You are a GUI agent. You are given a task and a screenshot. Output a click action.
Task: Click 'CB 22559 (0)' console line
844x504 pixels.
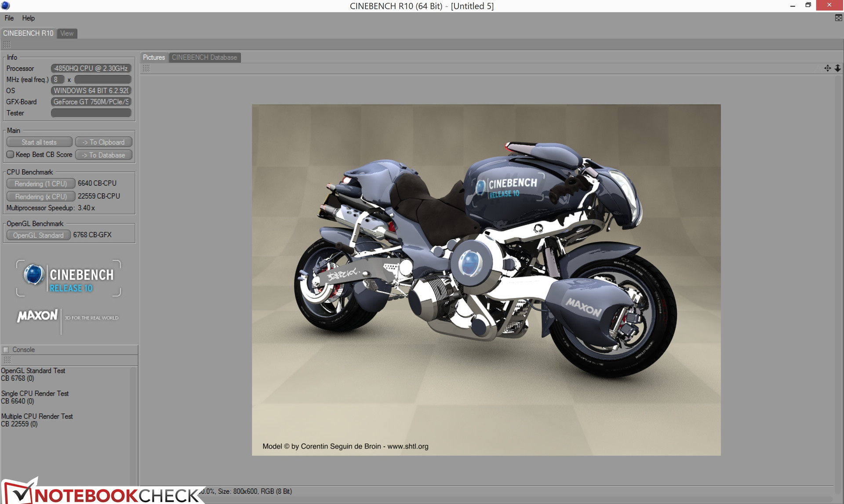tap(19, 424)
